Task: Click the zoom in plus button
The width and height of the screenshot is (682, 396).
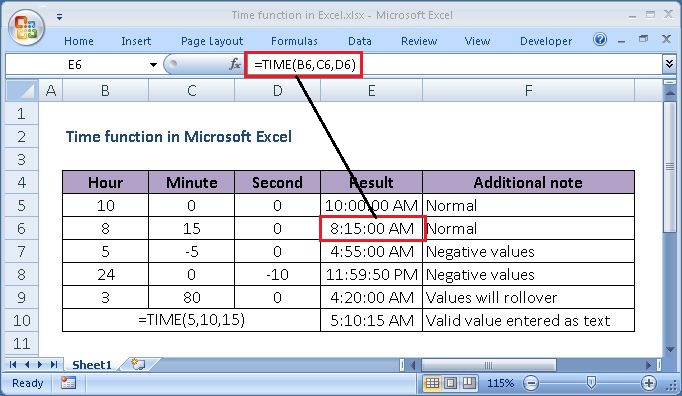Action: 649,383
